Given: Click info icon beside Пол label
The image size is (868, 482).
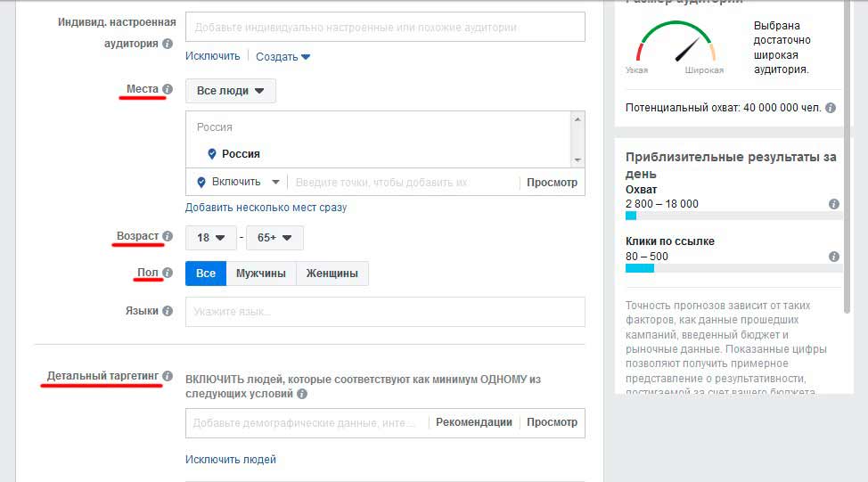Looking at the screenshot, I should 168,273.
